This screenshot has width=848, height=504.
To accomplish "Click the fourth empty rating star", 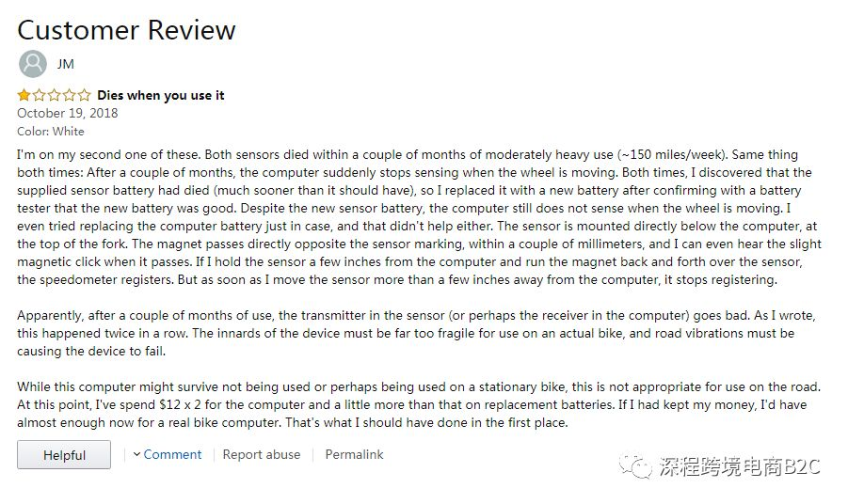I will 70,96.
